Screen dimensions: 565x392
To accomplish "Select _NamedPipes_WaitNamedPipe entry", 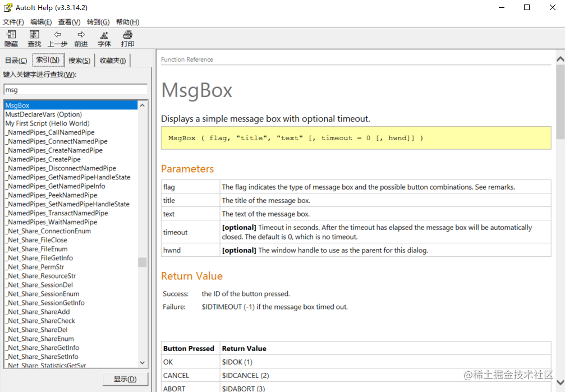I will click(x=51, y=222).
